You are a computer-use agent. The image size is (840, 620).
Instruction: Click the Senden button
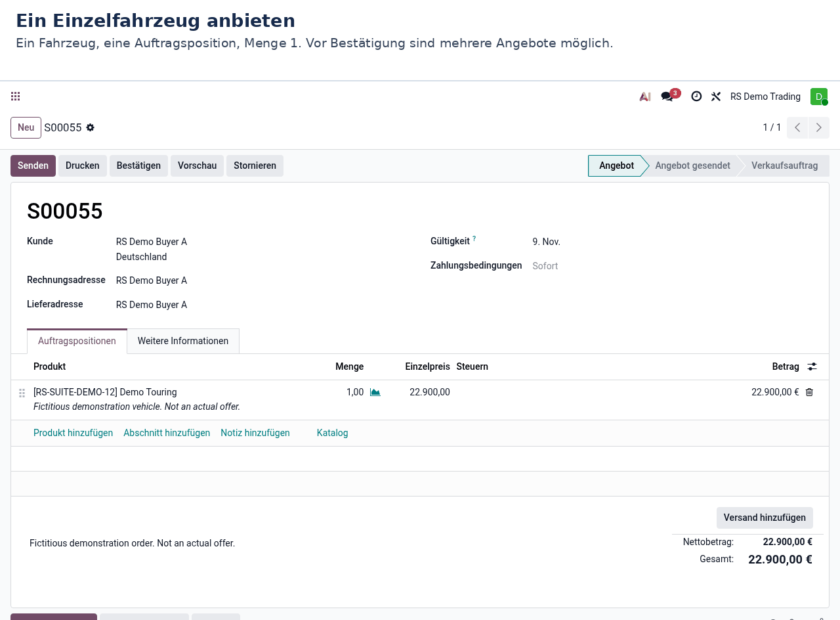[x=33, y=166]
